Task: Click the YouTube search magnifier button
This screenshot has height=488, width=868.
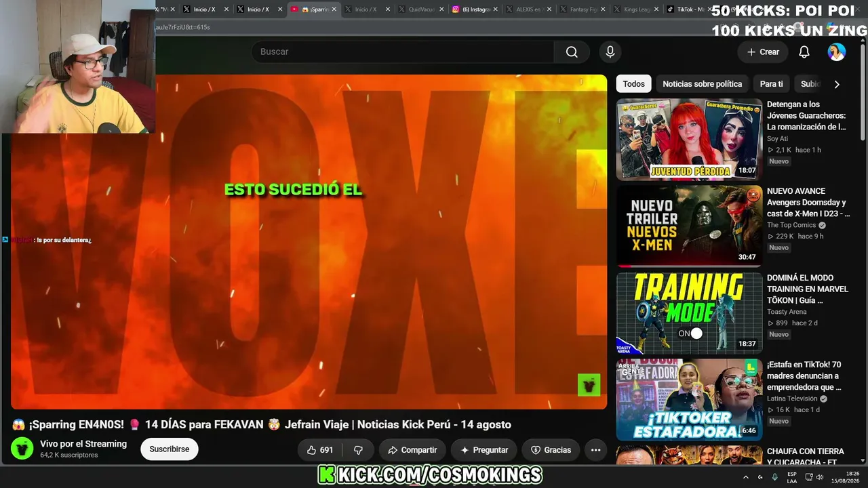Action: pyautogui.click(x=572, y=52)
